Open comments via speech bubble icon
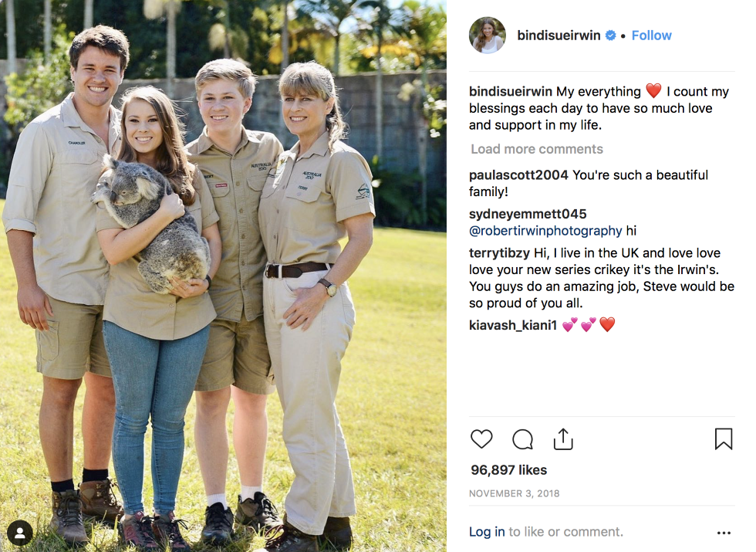Viewport: 756px width, 552px height. tap(523, 439)
